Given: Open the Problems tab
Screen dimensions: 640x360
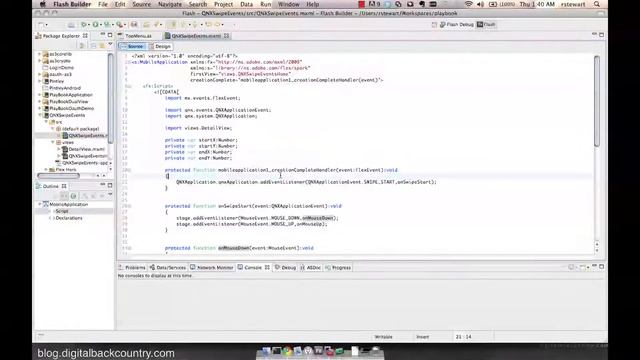Looking at the screenshot, I should (132, 268).
